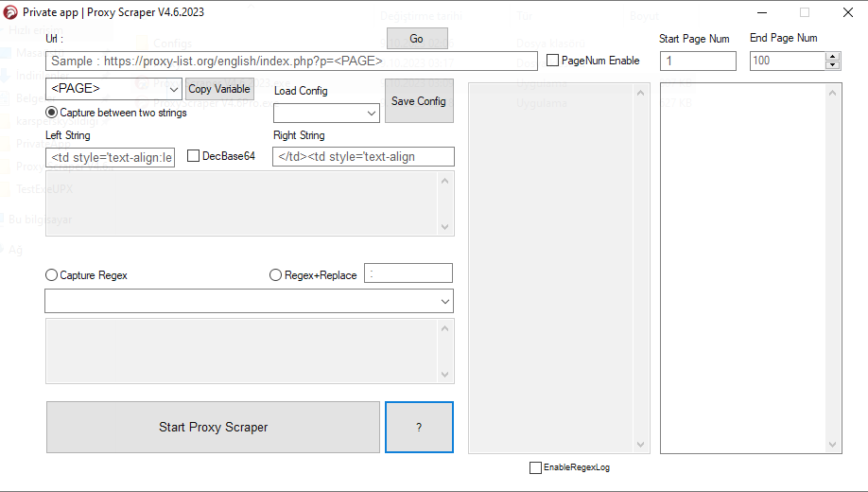Check the EnableRegexLog checkbox
This screenshot has height=492, width=868.
pyautogui.click(x=536, y=467)
